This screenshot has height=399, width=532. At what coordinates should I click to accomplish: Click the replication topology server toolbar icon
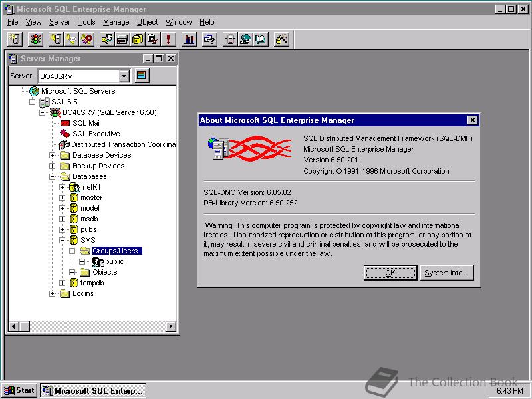[x=230, y=39]
